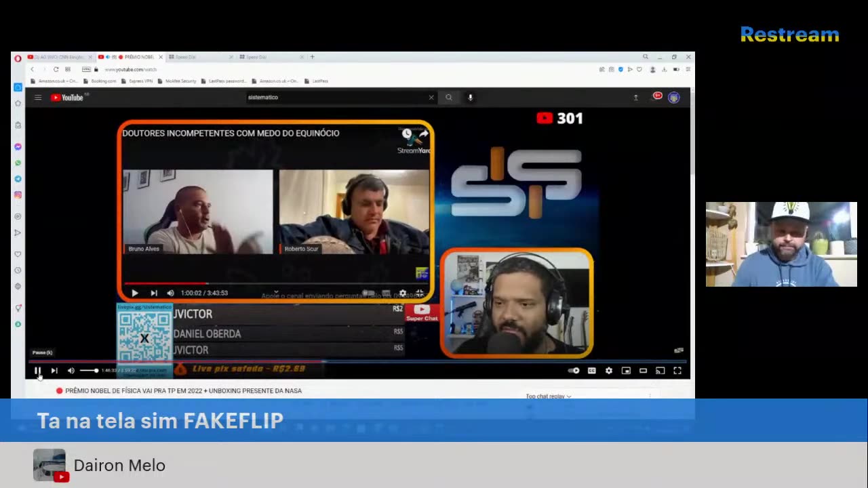Open Opera sidebar history clock icon
Image resolution: width=868 pixels, height=488 pixels.
pos(18,270)
